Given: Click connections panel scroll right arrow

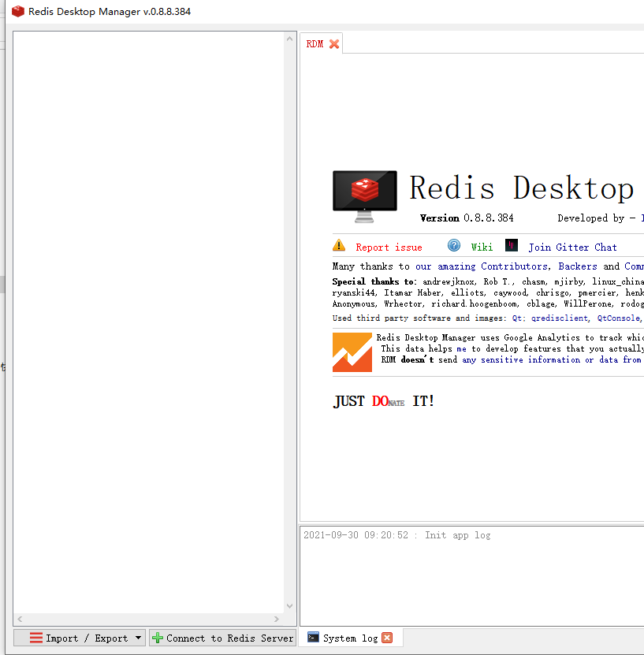Looking at the screenshot, I should pos(276,619).
